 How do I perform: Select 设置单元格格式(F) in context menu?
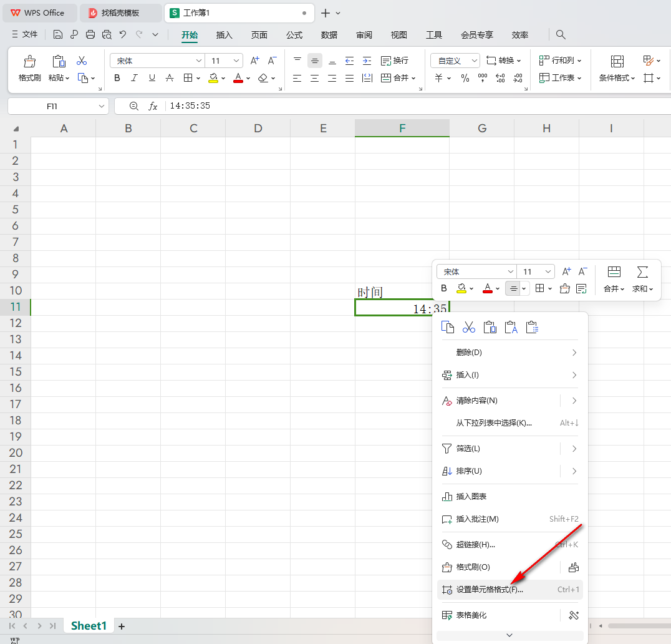pyautogui.click(x=490, y=590)
